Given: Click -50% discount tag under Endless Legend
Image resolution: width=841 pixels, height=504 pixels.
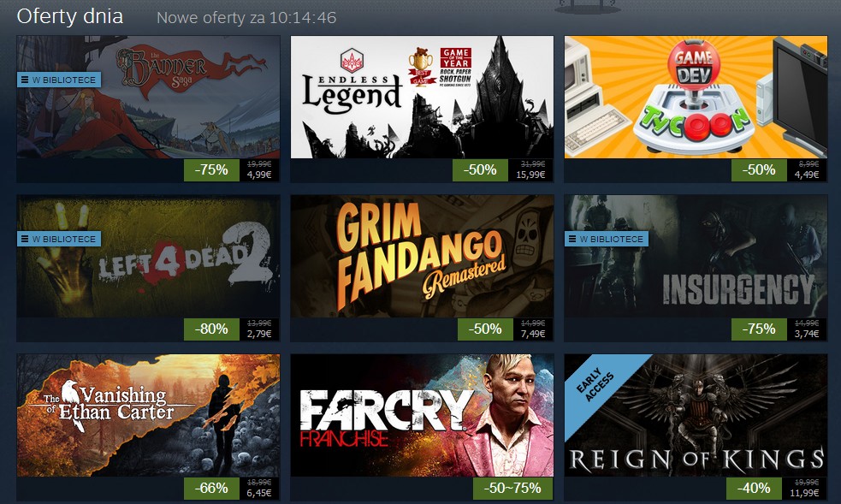Looking at the screenshot, I should 480,170.
